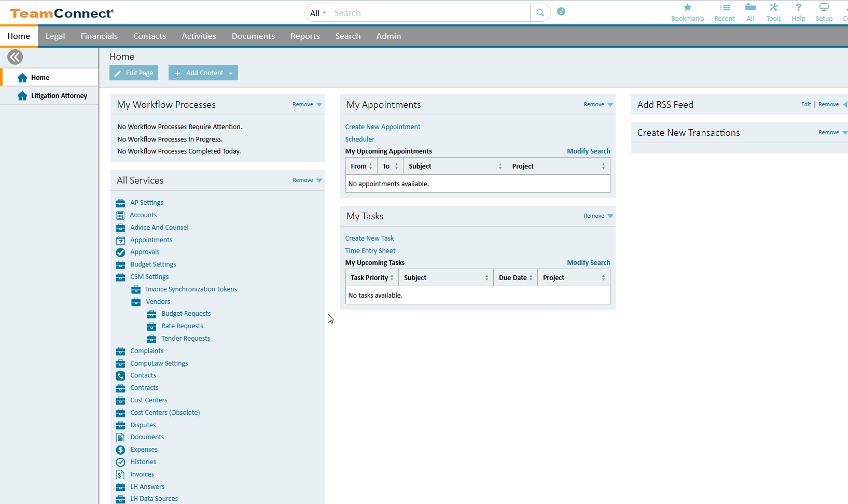848x504 pixels.
Task: Collapse the left sidebar with double-arrow icon
Action: (x=15, y=57)
